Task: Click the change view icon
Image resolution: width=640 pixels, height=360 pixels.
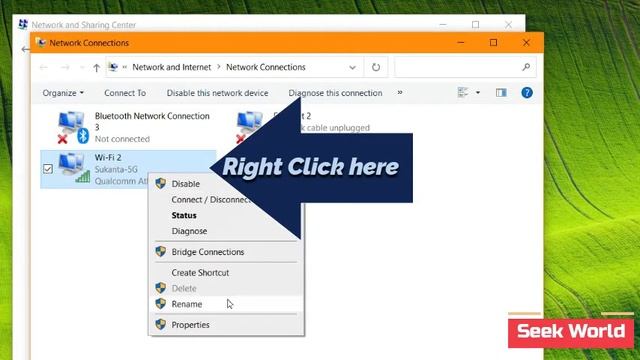Action: [463, 93]
